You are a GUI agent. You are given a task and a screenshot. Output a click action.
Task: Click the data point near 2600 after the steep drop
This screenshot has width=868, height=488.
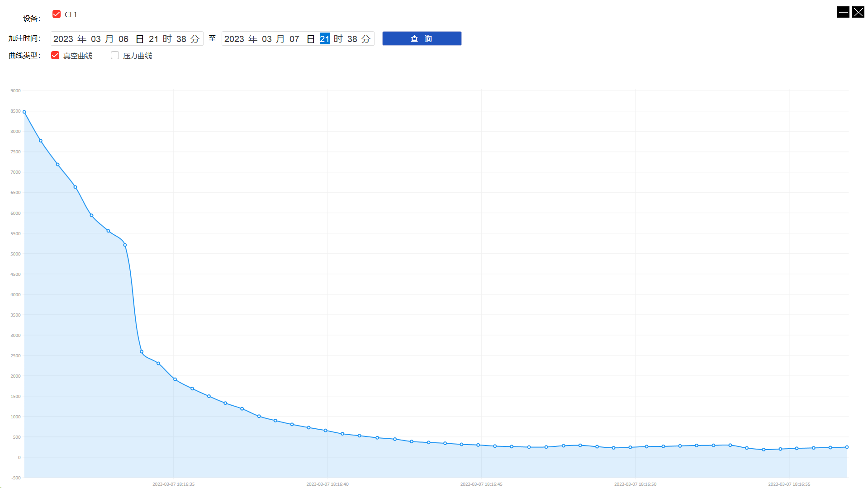pos(142,351)
